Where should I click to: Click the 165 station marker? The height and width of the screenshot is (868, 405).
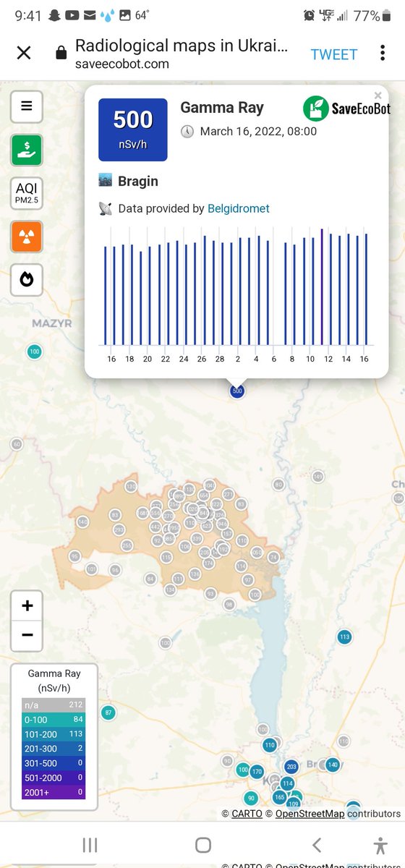(x=279, y=797)
